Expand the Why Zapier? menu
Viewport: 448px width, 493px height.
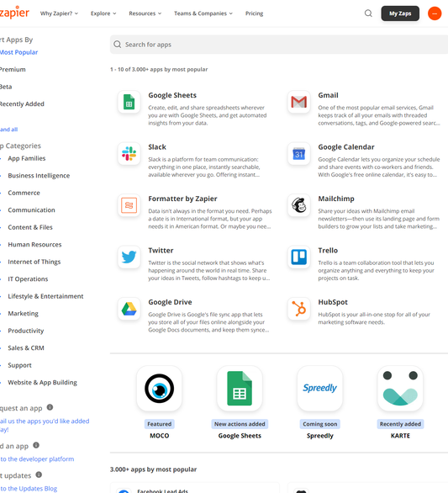[59, 13]
